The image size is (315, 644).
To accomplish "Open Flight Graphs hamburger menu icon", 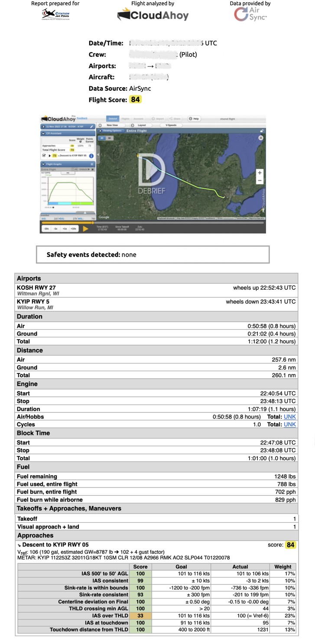I will coord(92,164).
